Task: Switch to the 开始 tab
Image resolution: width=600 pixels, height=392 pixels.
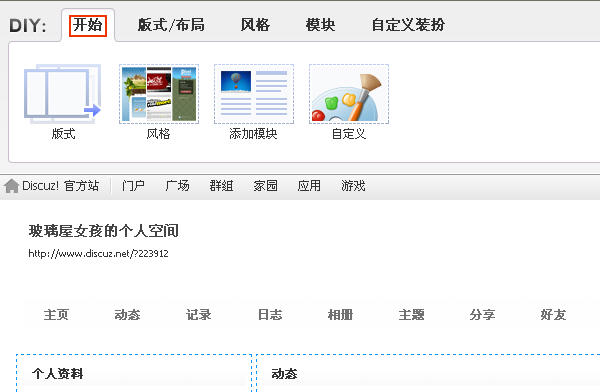Action: [x=88, y=25]
